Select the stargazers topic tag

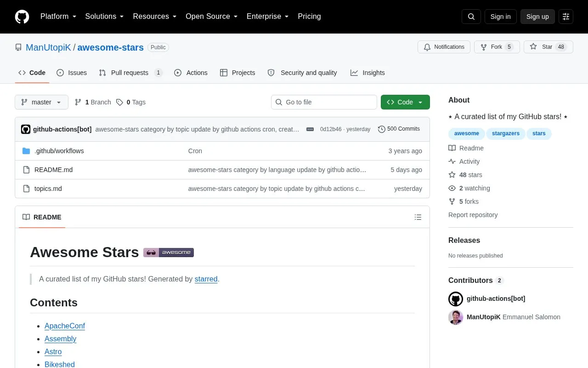point(506,133)
